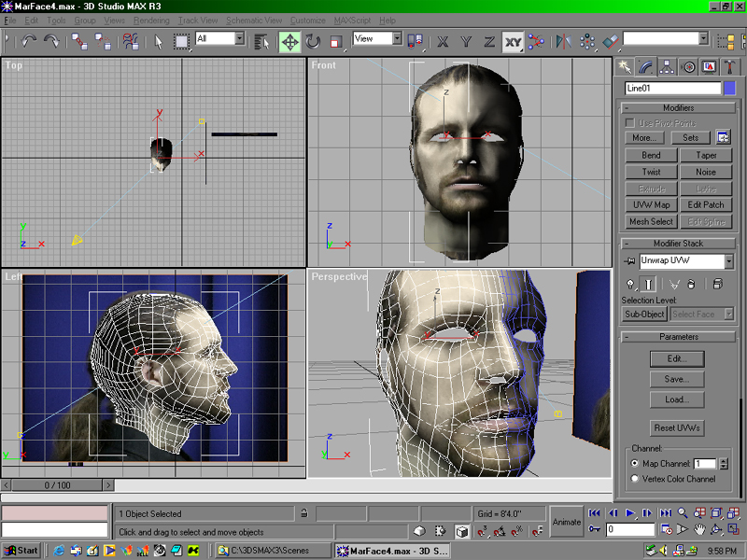Apply the Bend modifier
The width and height of the screenshot is (747, 560).
coord(651,155)
